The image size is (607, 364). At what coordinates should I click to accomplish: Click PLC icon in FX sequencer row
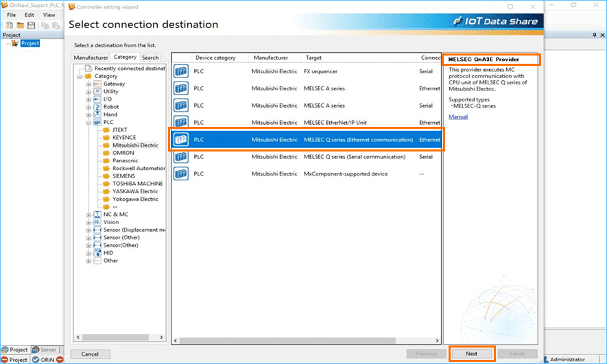pyautogui.click(x=181, y=71)
